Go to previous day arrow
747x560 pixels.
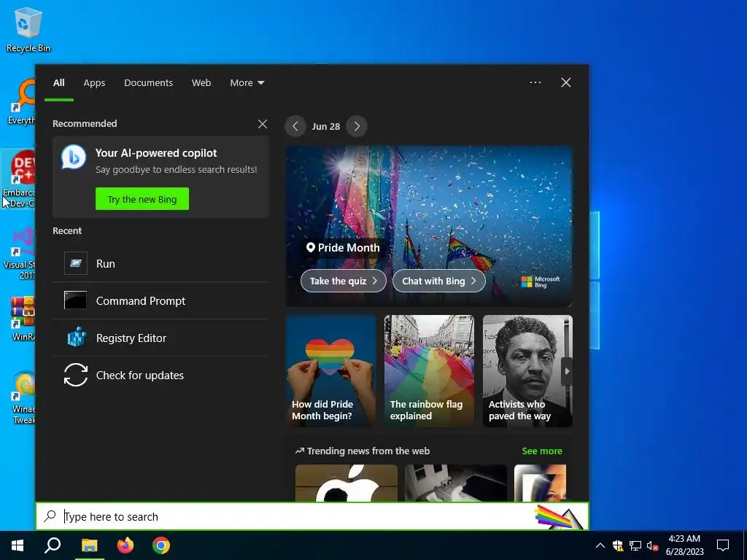click(295, 126)
